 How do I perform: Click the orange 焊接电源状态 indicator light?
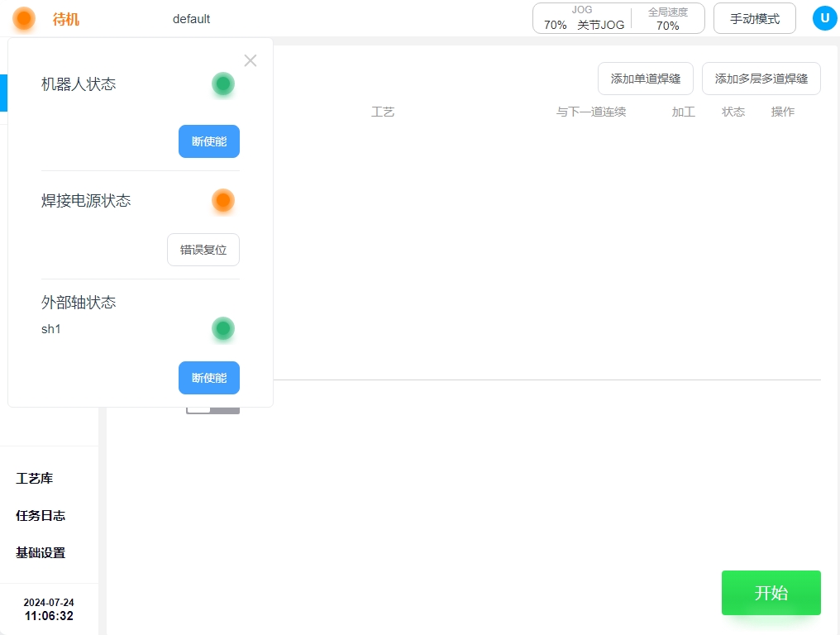[222, 200]
